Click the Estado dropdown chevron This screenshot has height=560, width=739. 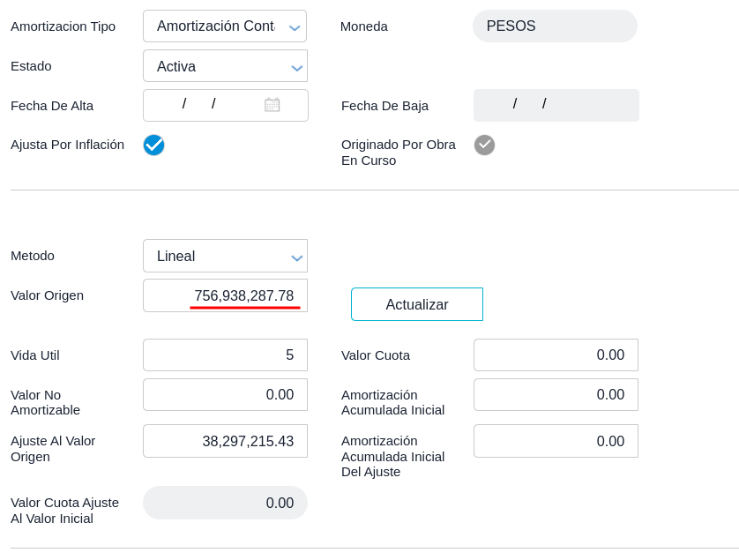(x=295, y=67)
